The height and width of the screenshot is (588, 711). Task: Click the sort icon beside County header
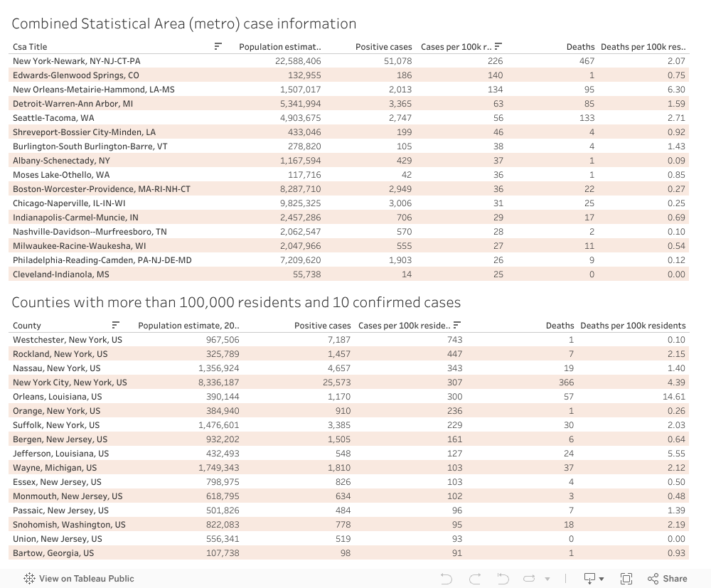[116, 325]
